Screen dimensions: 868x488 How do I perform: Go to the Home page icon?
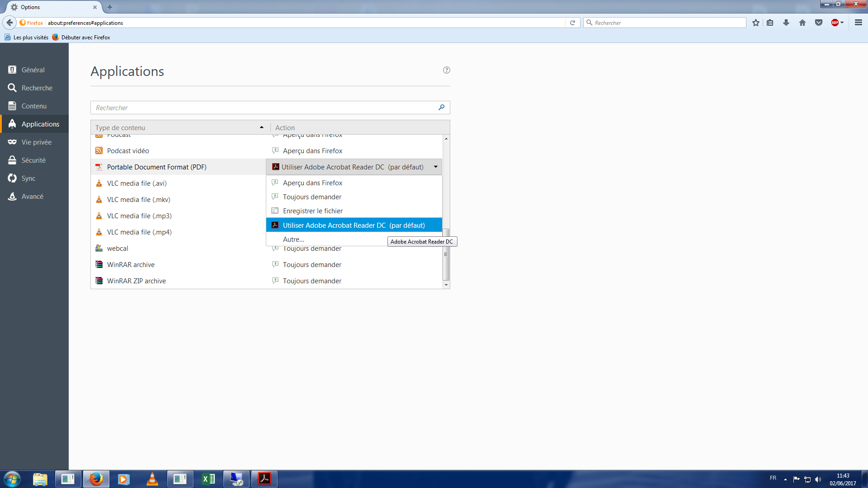point(802,23)
